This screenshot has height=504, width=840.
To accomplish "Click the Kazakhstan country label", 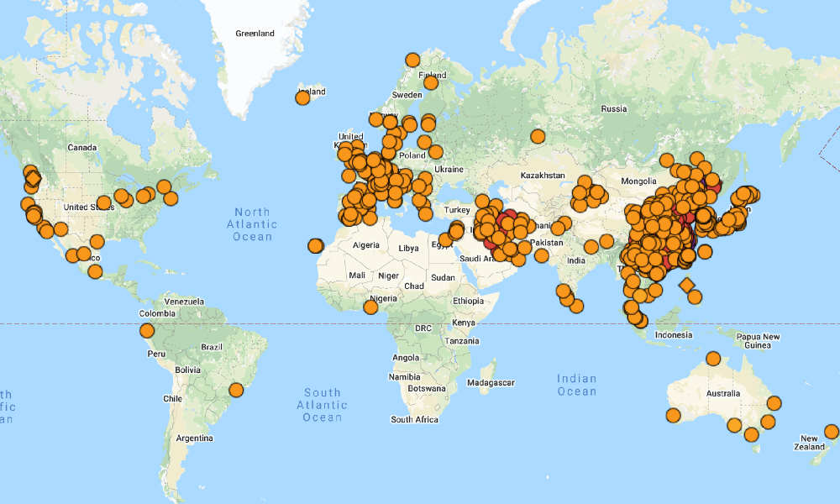I will 543,176.
